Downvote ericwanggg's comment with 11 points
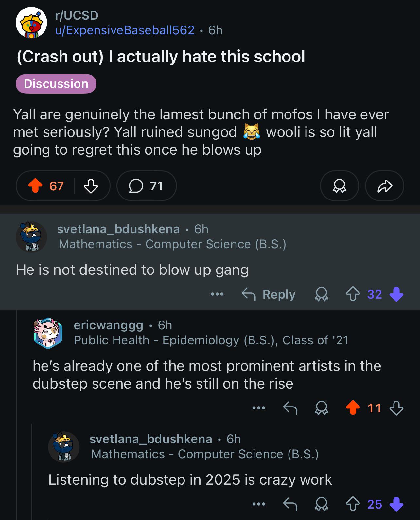 [x=396, y=408]
